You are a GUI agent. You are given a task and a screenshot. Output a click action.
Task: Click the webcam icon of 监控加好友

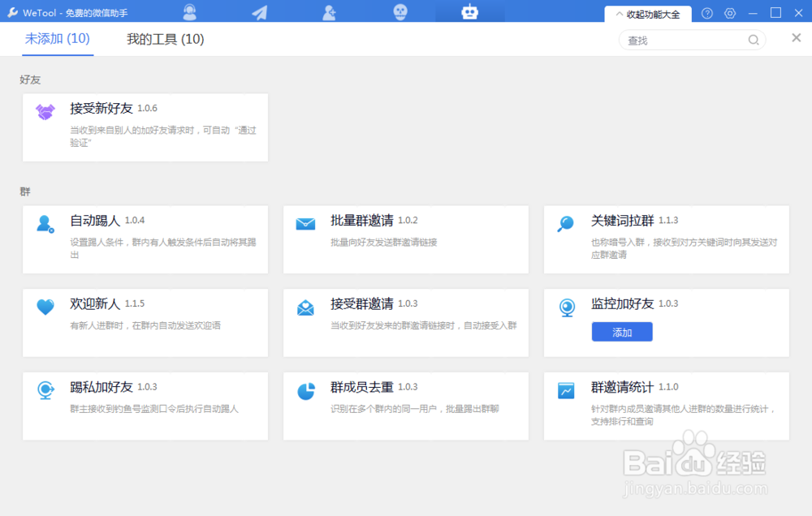567,307
